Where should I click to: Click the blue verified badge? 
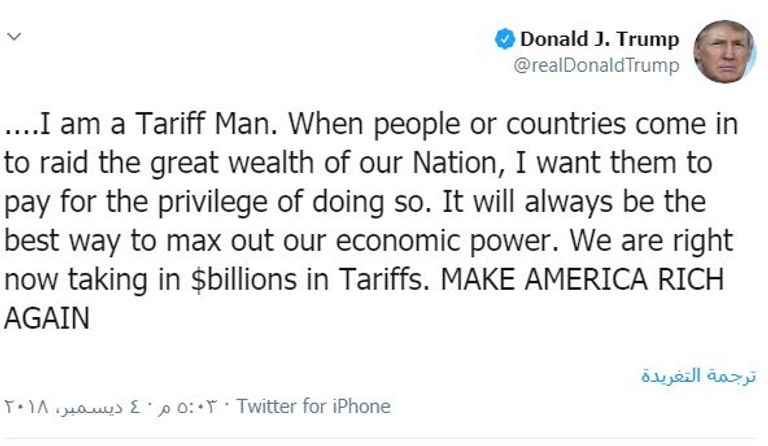(x=505, y=40)
